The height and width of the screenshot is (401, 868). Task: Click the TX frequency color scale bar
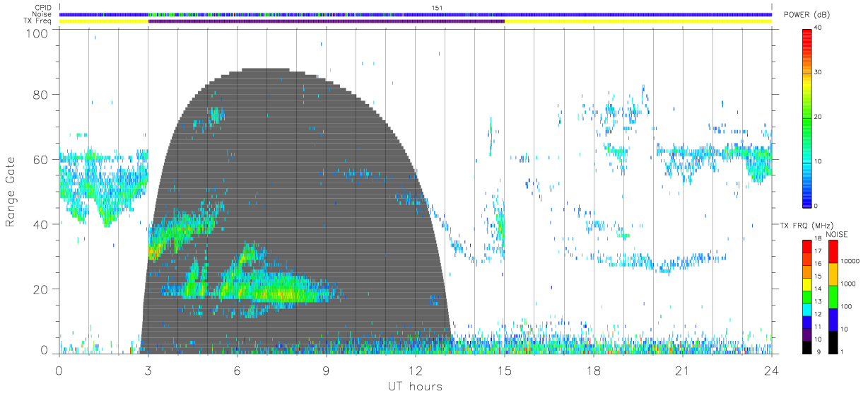click(x=807, y=296)
